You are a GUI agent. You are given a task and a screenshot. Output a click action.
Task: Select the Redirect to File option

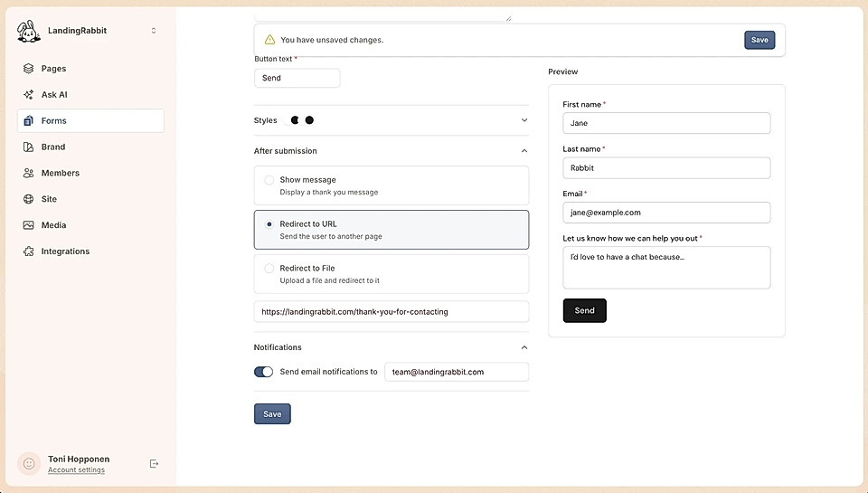tap(392, 274)
